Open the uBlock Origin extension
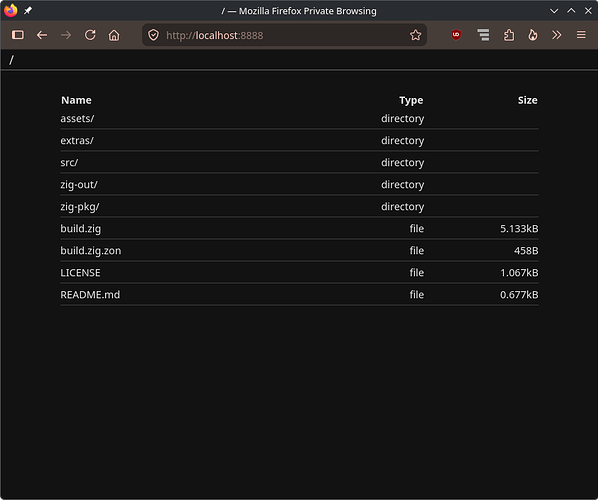Viewport: 598px width, 500px height. pyautogui.click(x=456, y=35)
